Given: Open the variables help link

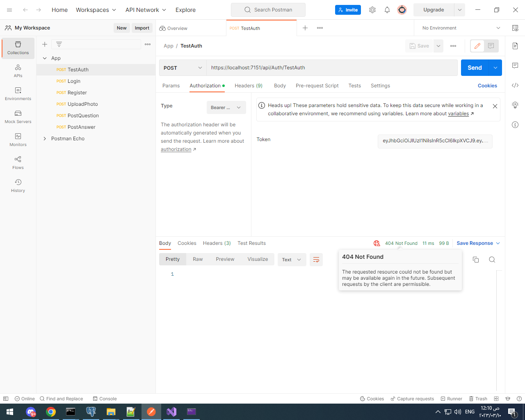Looking at the screenshot, I should 458,114.
